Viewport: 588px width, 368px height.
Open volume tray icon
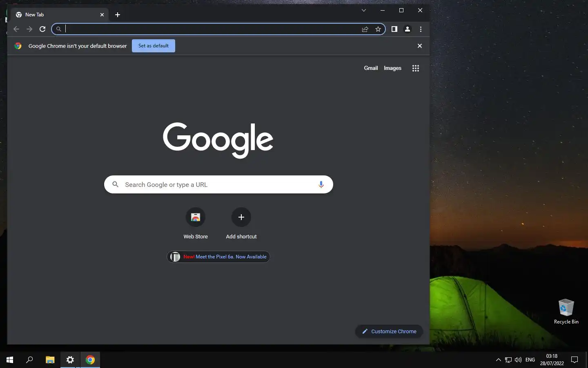[x=518, y=360]
